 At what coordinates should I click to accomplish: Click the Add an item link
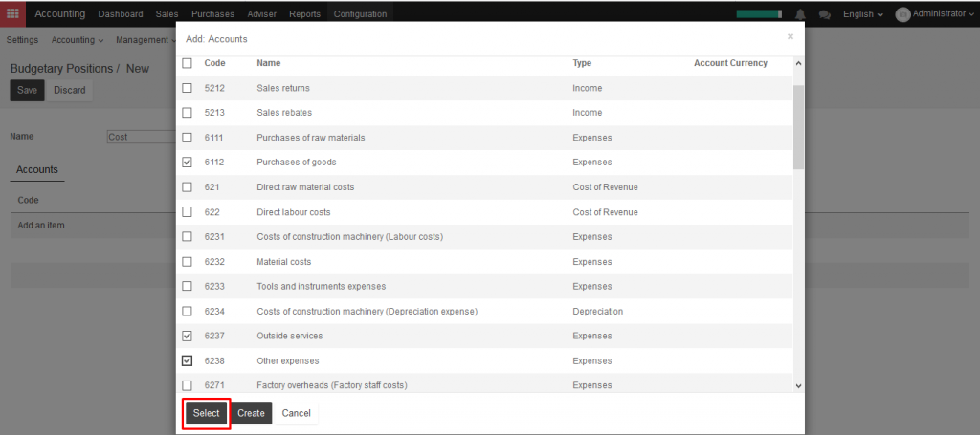tap(41, 225)
